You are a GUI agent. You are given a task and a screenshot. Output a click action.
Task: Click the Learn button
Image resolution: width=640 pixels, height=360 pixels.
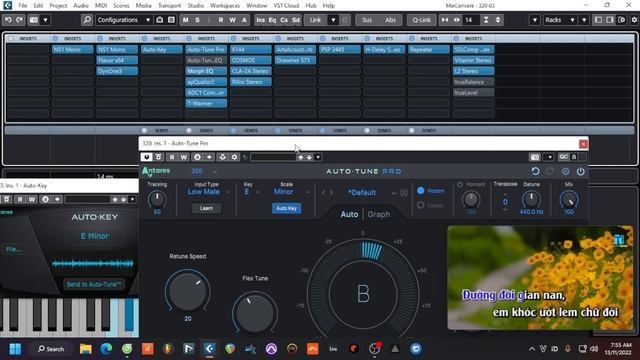click(x=206, y=208)
